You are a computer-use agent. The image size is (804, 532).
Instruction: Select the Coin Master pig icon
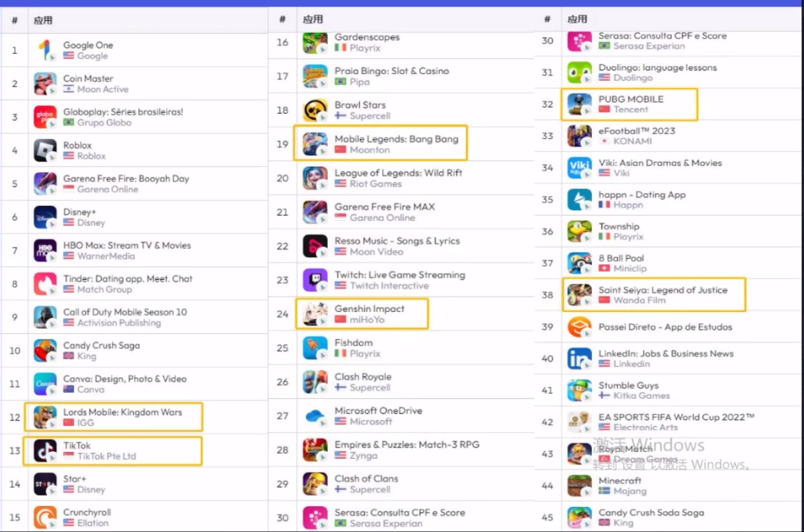[45, 83]
